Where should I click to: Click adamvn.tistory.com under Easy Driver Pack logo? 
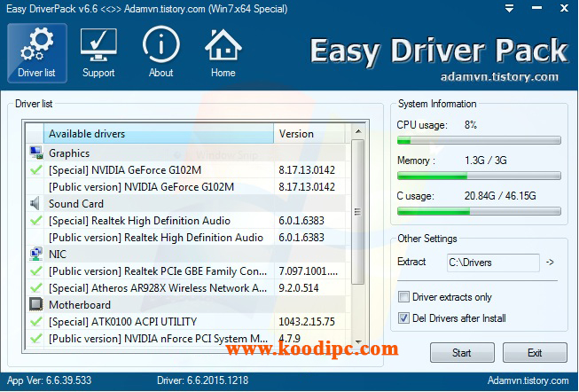pyautogui.click(x=499, y=77)
